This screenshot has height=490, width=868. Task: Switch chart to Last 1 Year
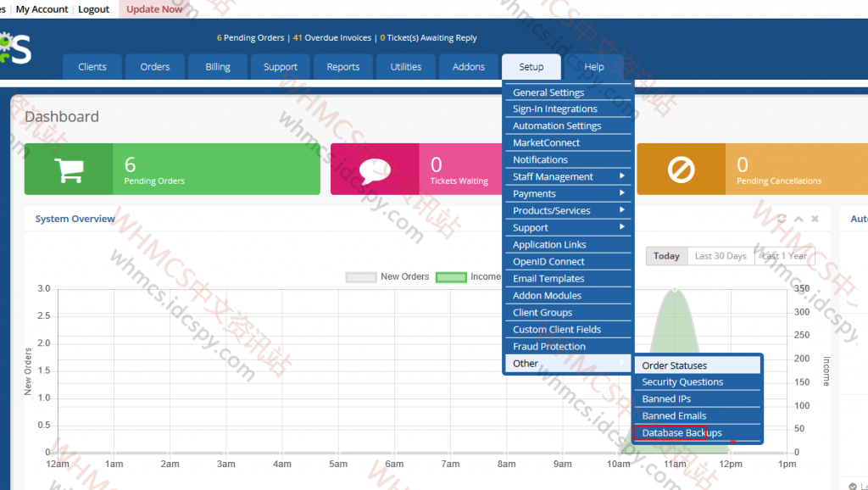[x=784, y=256]
